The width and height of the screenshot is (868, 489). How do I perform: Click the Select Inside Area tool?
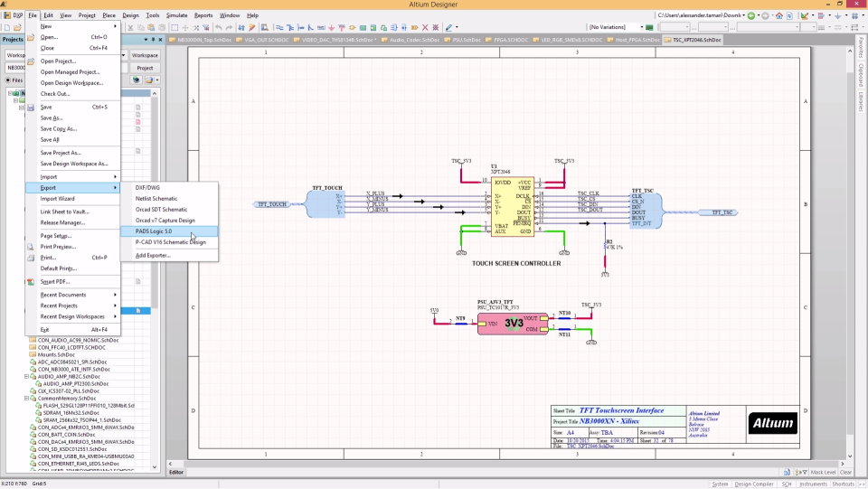pyautogui.click(x=175, y=27)
